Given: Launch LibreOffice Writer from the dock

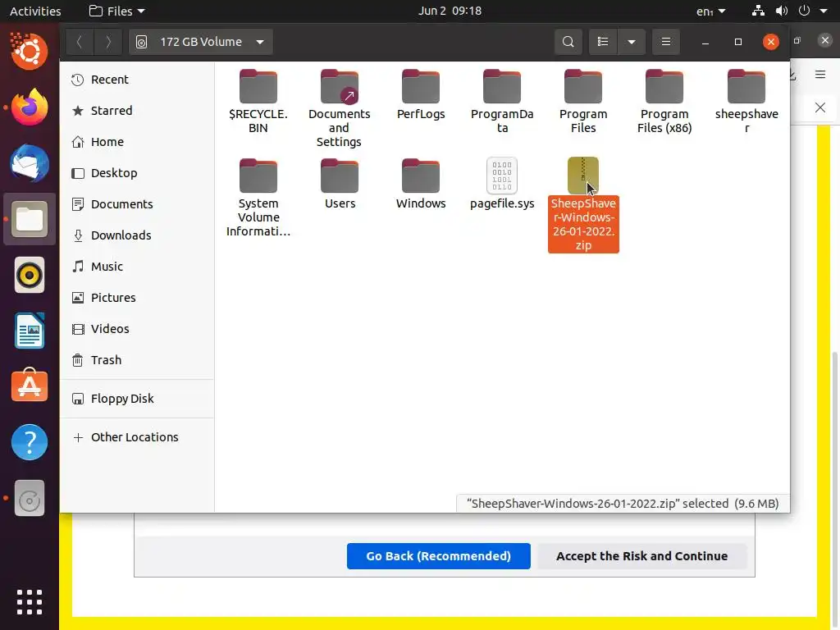Looking at the screenshot, I should tap(30, 331).
